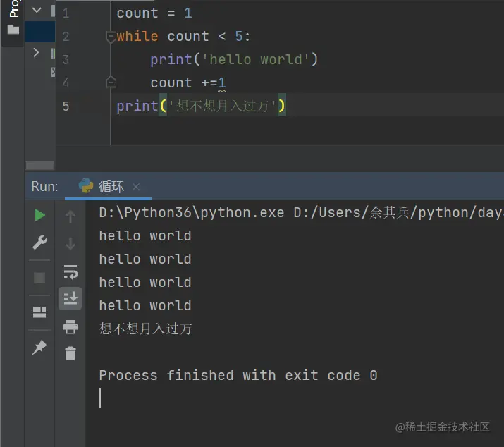The image size is (504, 447).
Task: Click the Stop process square button
Action: 39,278
